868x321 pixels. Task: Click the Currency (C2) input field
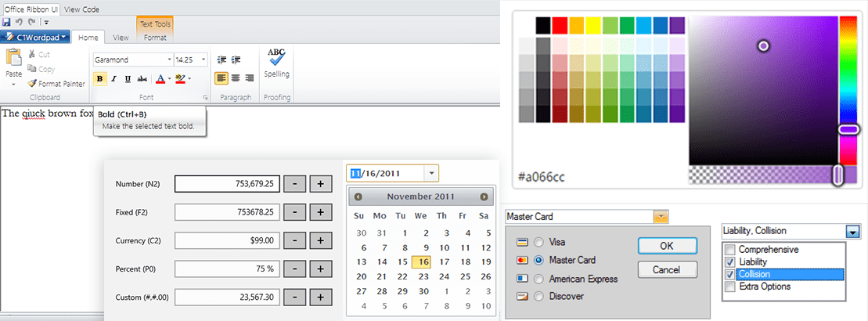point(226,240)
